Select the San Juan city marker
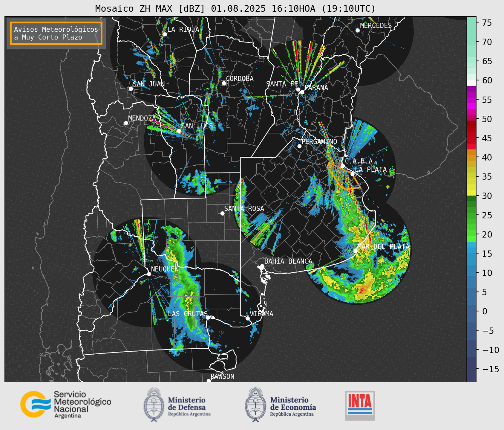 [131, 89]
